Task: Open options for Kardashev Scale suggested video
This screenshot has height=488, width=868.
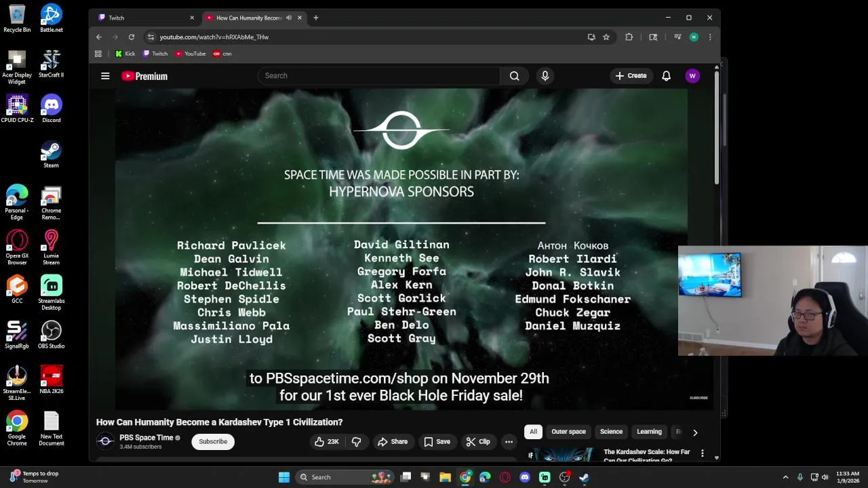Action: 702,453
